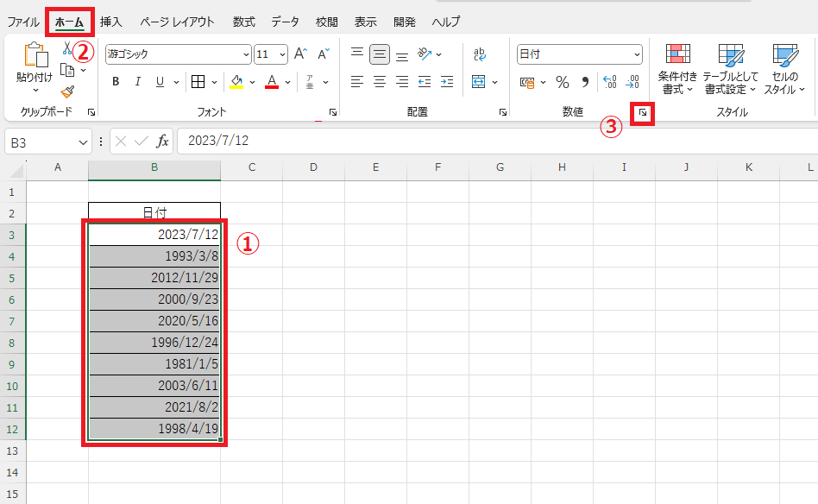Switch to the 挿入 tab
This screenshot has height=504, width=818.
(110, 22)
